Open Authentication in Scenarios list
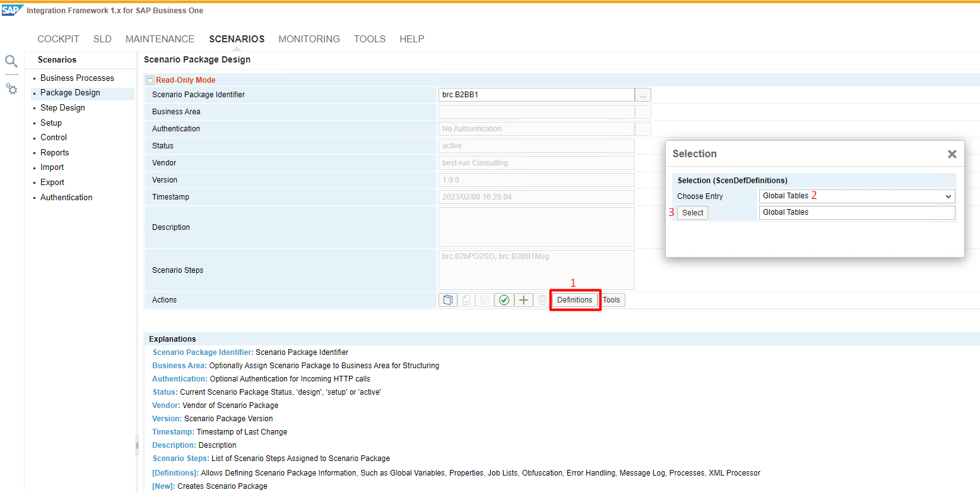Image resolution: width=980 pixels, height=492 pixels. [66, 198]
